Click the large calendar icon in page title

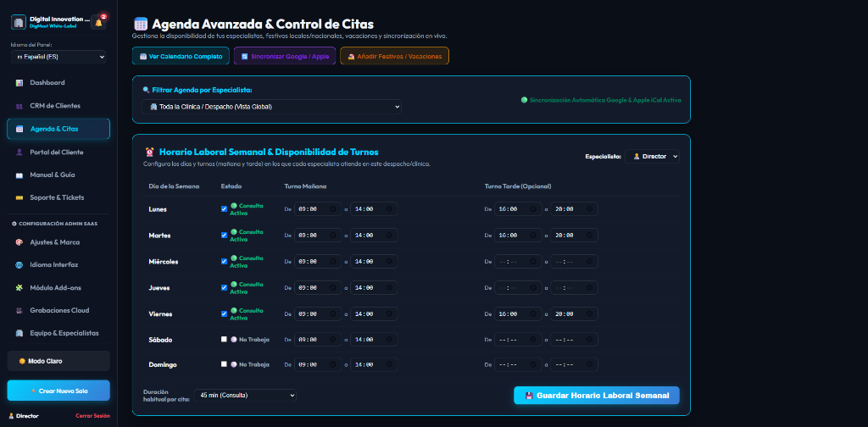pyautogui.click(x=141, y=24)
